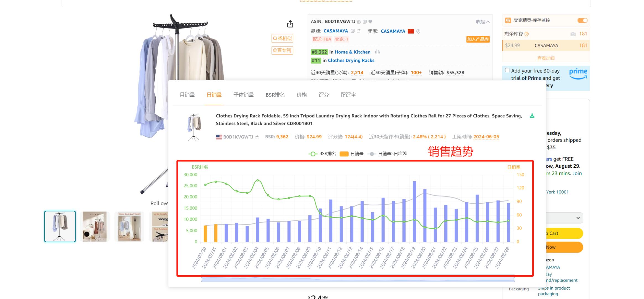The height and width of the screenshot is (299, 644).
Task: Click the camera icon next to 181
Action: 573,34
